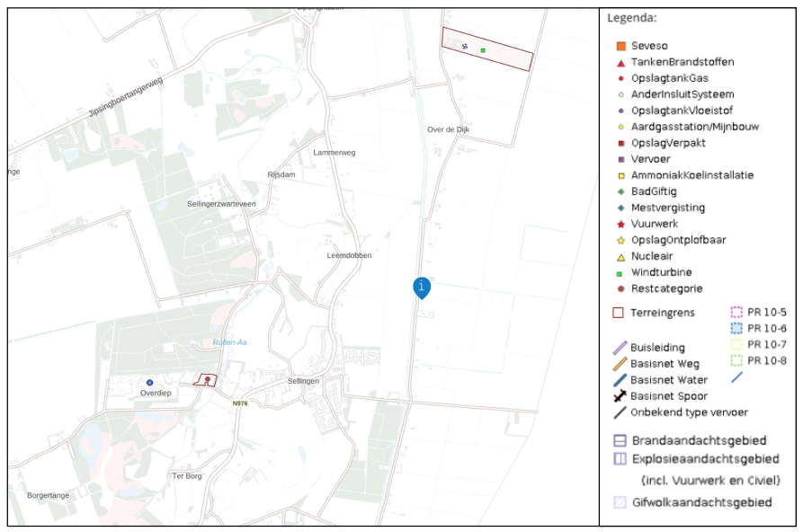Viewport: 803px width, 532px height.
Task: Click the Gifwolkaandachtsgebied hatched box icon
Action: [620, 502]
